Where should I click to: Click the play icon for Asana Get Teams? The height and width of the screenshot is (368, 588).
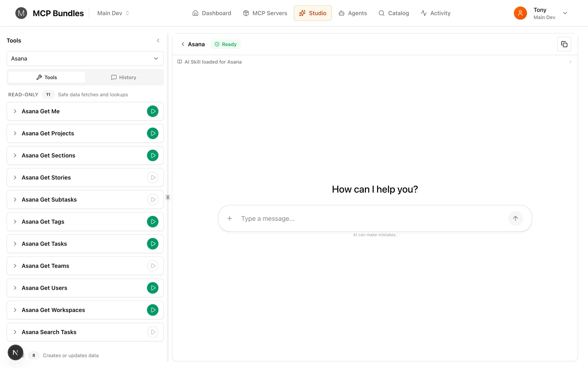coord(153,266)
